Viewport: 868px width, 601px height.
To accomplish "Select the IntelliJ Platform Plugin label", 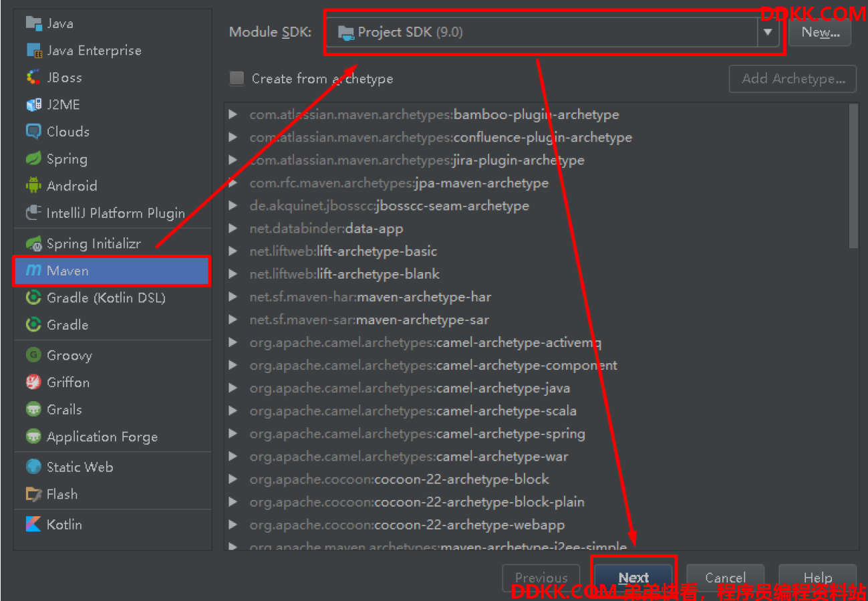I will point(116,214).
